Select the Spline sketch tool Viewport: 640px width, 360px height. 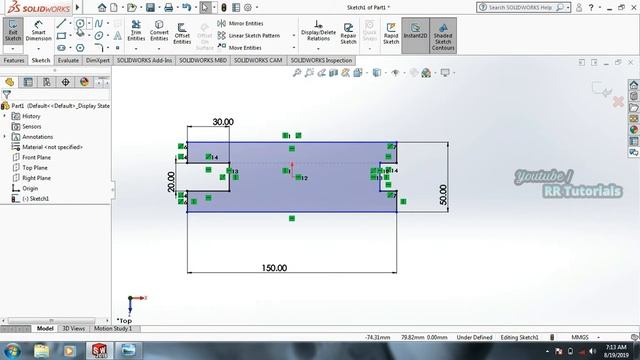(98, 24)
